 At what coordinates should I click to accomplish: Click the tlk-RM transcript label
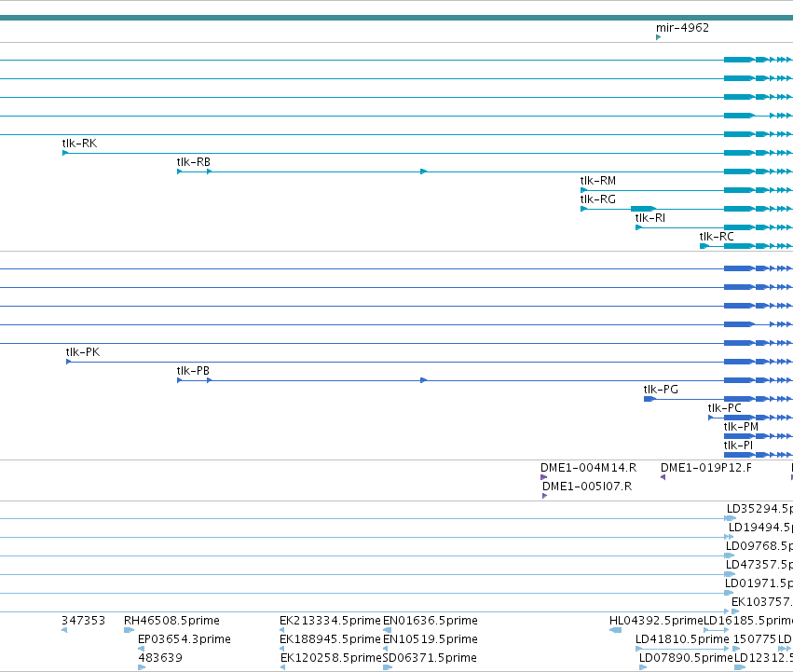tap(598, 181)
